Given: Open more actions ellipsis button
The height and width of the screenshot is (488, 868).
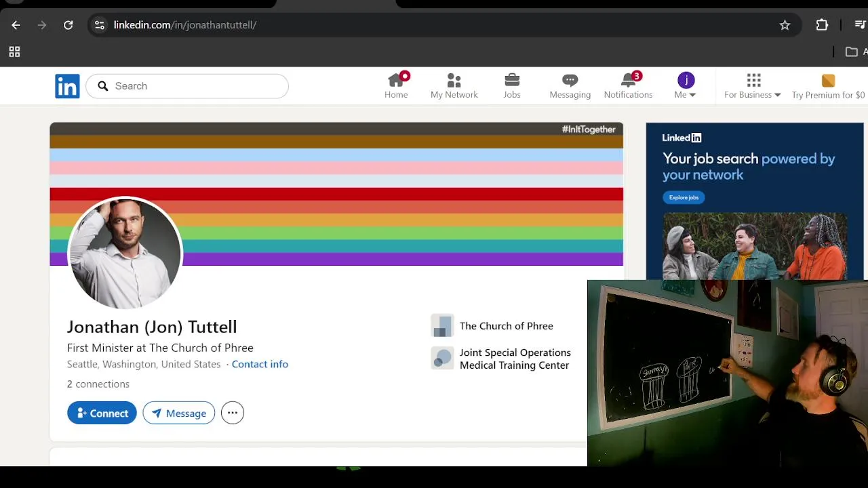Looking at the screenshot, I should (233, 413).
